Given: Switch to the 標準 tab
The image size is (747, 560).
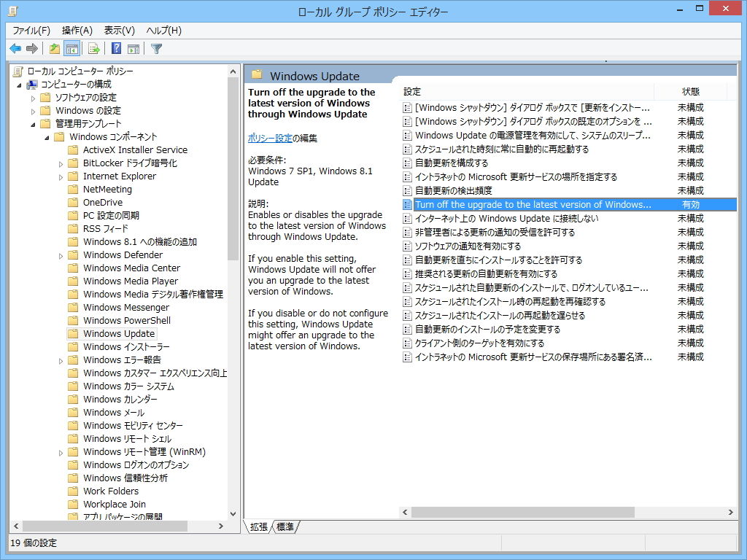Looking at the screenshot, I should (x=285, y=526).
